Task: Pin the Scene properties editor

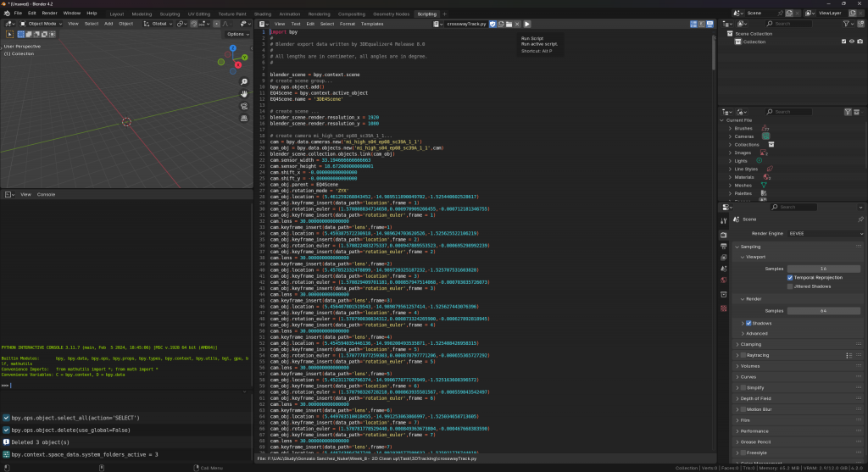Action: tap(860, 219)
